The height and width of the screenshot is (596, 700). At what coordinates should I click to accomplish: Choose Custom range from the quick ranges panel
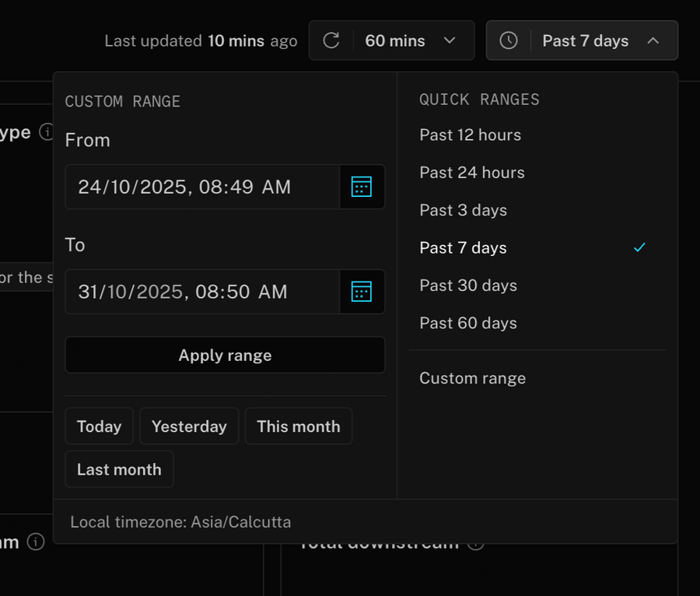(472, 378)
